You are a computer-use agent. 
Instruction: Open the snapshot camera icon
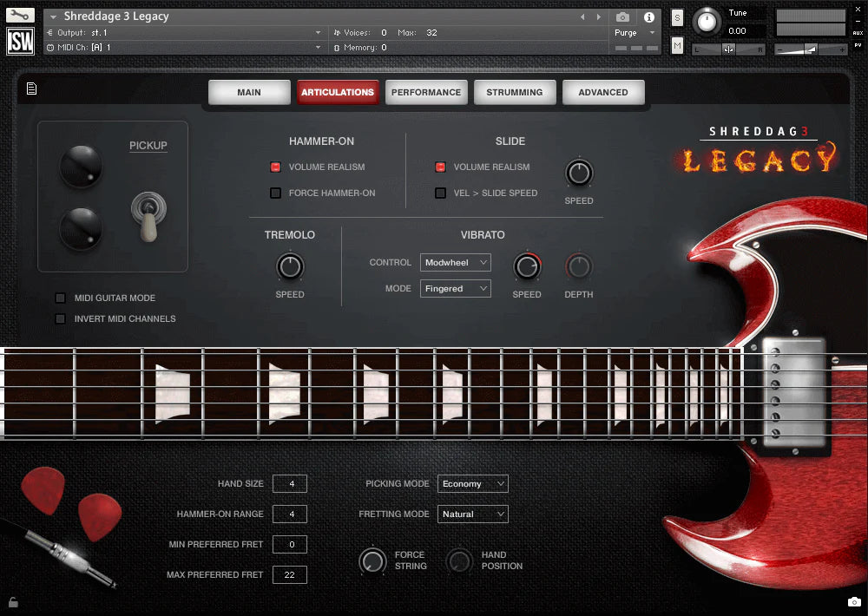[x=622, y=16]
